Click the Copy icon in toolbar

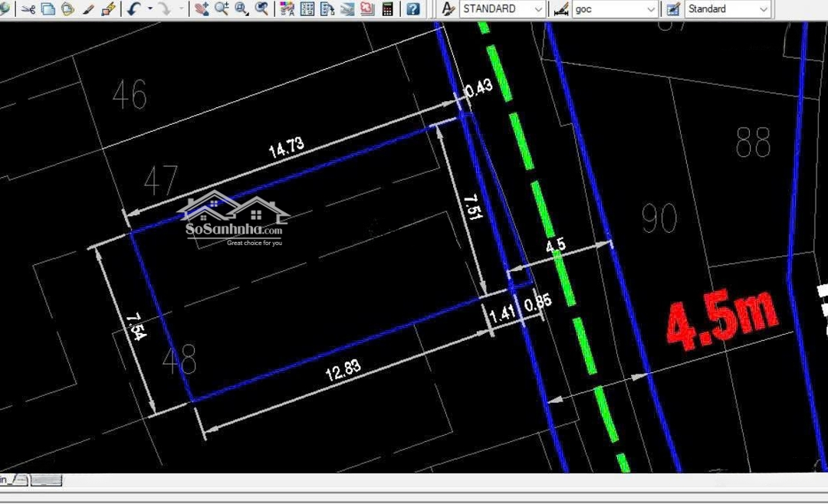click(48, 9)
